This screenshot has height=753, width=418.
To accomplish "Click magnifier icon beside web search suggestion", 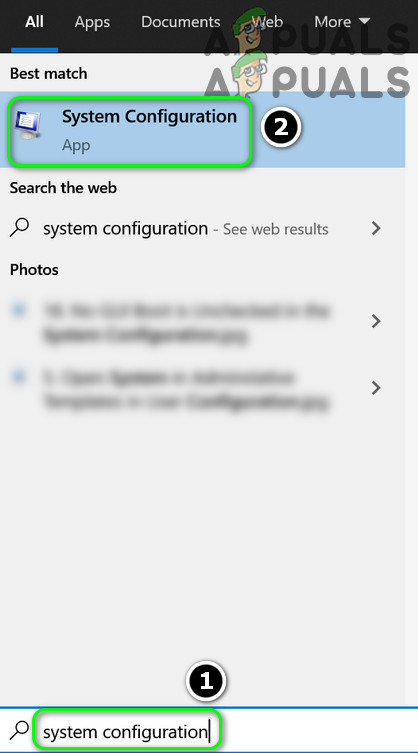I will pos(20,228).
